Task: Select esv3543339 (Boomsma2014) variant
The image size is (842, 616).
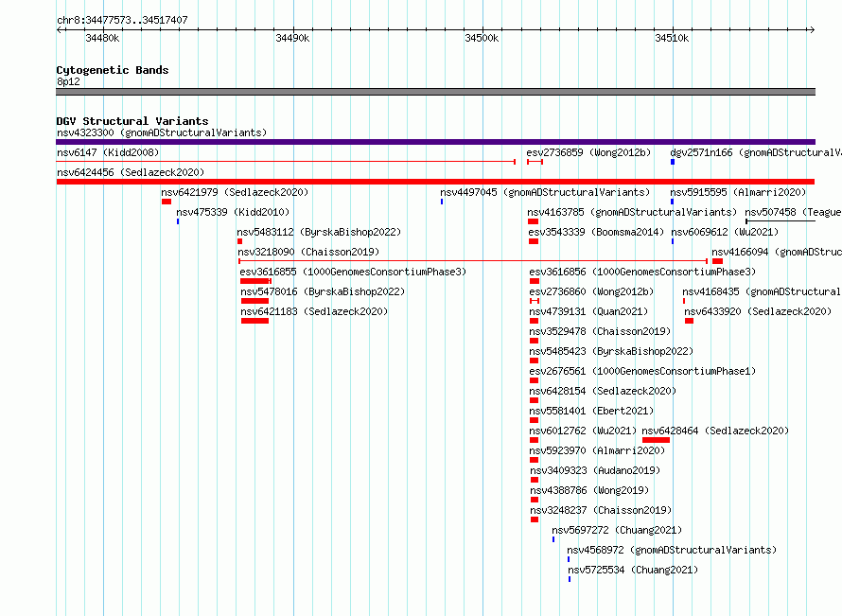Action: (x=596, y=232)
